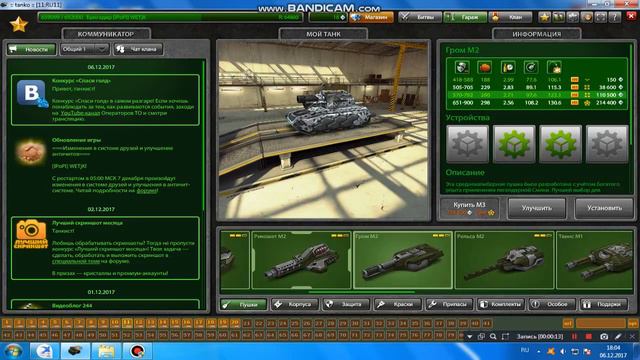Open the Корпуса hulls tab
Viewport: 640px width, 360px height.
tap(295, 304)
